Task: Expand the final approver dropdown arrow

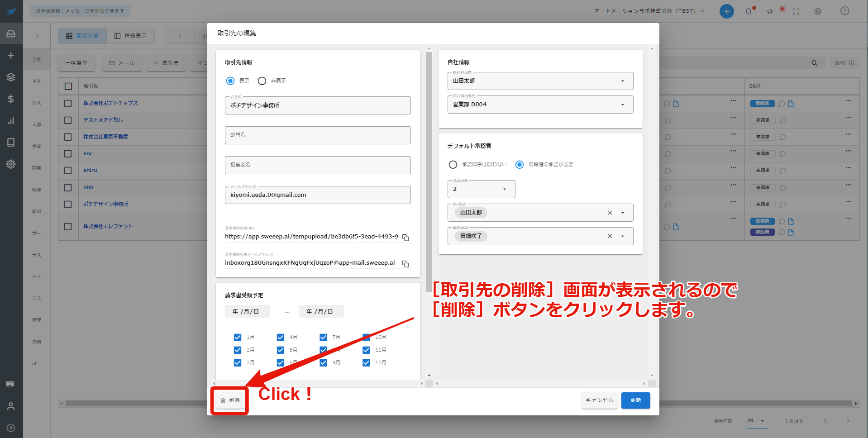Action: point(623,236)
